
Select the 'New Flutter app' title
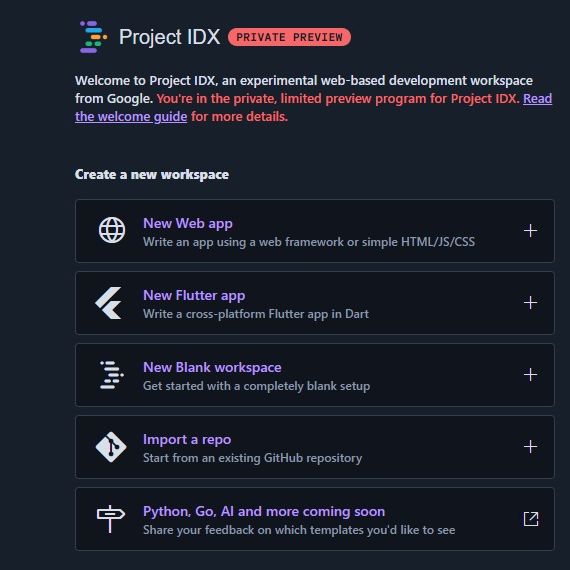coord(194,296)
